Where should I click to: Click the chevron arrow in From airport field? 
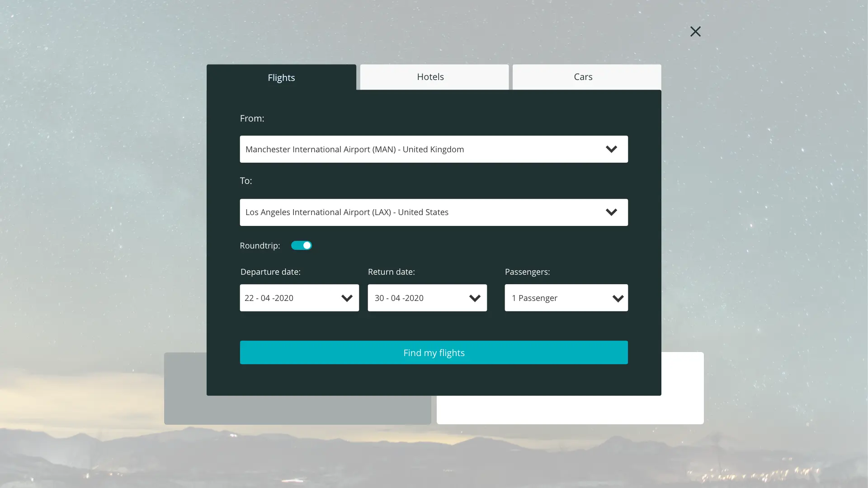coord(611,149)
